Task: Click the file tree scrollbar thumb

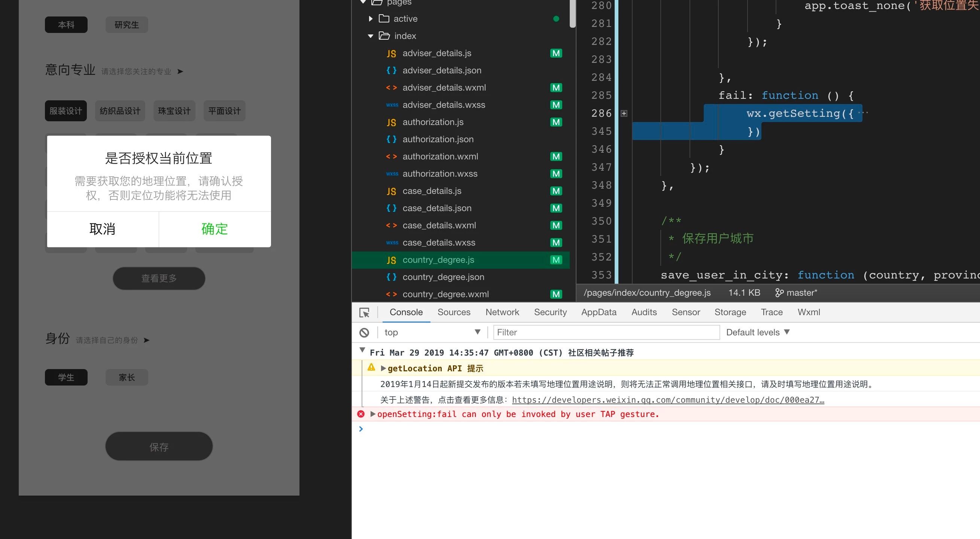Action: (x=573, y=13)
